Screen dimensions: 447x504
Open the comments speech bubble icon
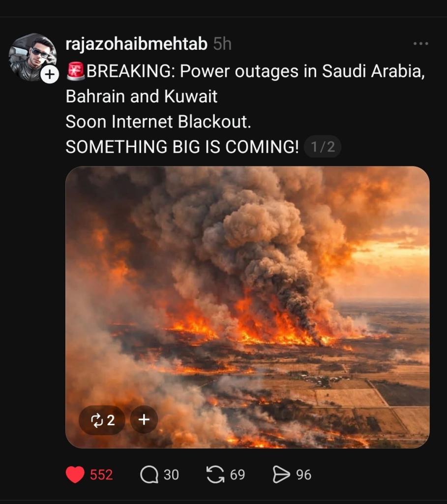[149, 474]
